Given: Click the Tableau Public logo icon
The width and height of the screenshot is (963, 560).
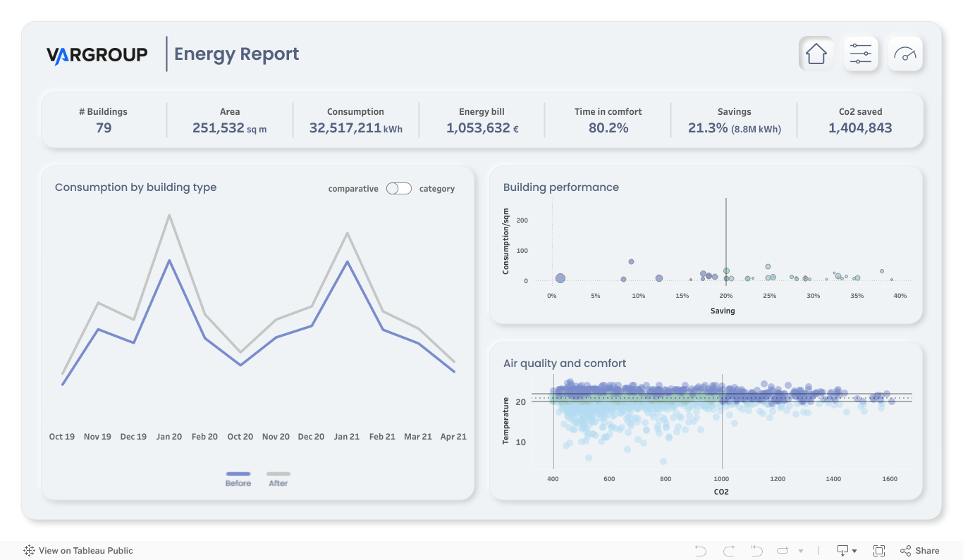Looking at the screenshot, I should coord(29,551).
